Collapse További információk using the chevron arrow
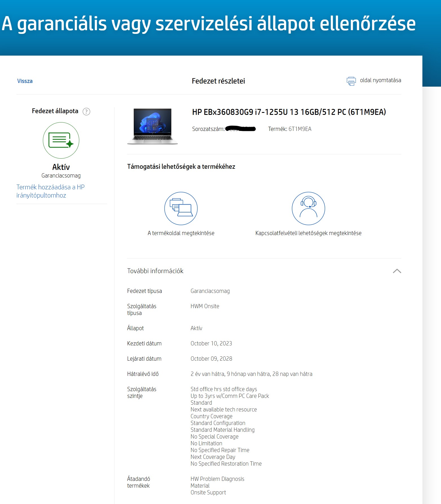This screenshot has width=441, height=504. [x=397, y=271]
